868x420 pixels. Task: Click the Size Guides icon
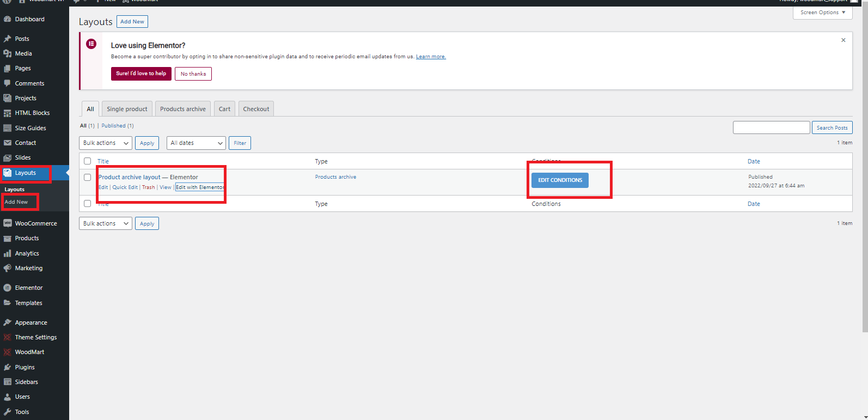pyautogui.click(x=8, y=128)
